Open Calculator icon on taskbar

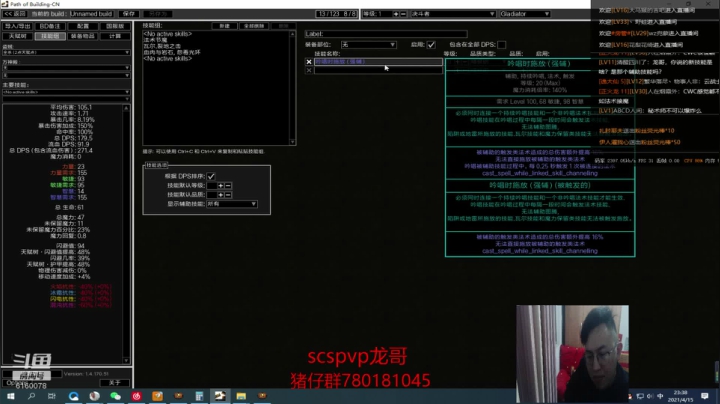(199, 396)
